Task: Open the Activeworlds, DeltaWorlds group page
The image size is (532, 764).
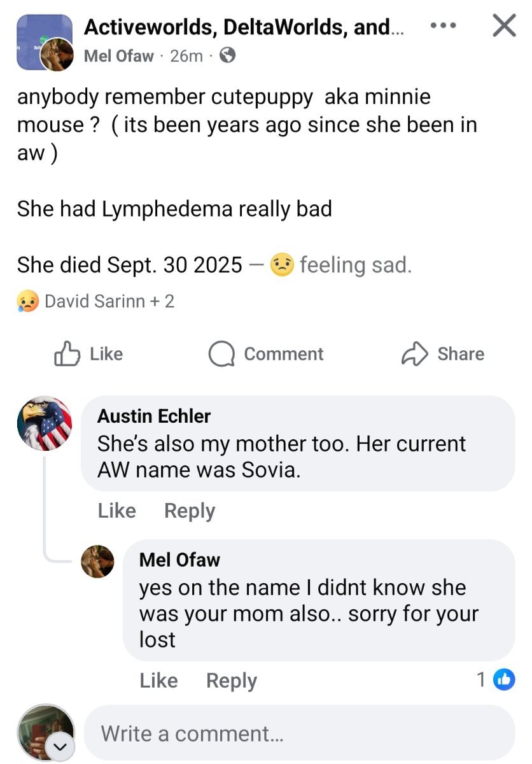Action: (237, 27)
